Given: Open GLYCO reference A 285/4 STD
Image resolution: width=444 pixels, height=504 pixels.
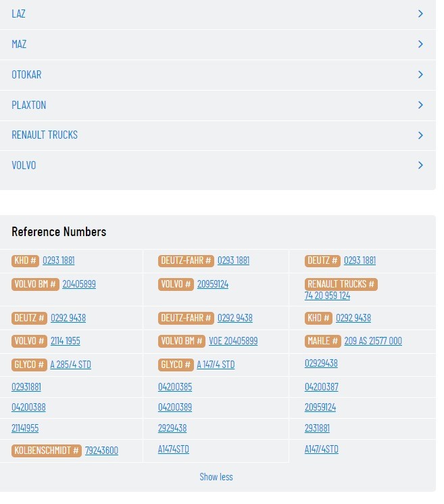Looking at the screenshot, I should click(x=71, y=365).
